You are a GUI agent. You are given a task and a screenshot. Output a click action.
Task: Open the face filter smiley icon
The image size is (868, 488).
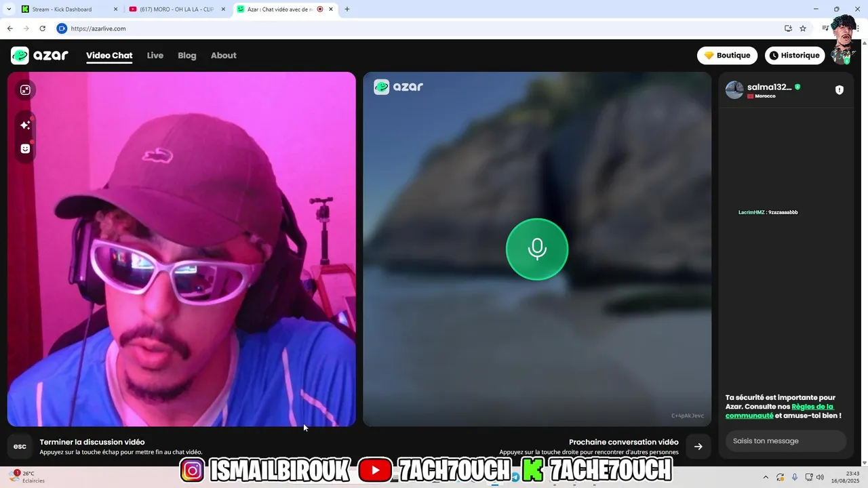click(x=25, y=149)
